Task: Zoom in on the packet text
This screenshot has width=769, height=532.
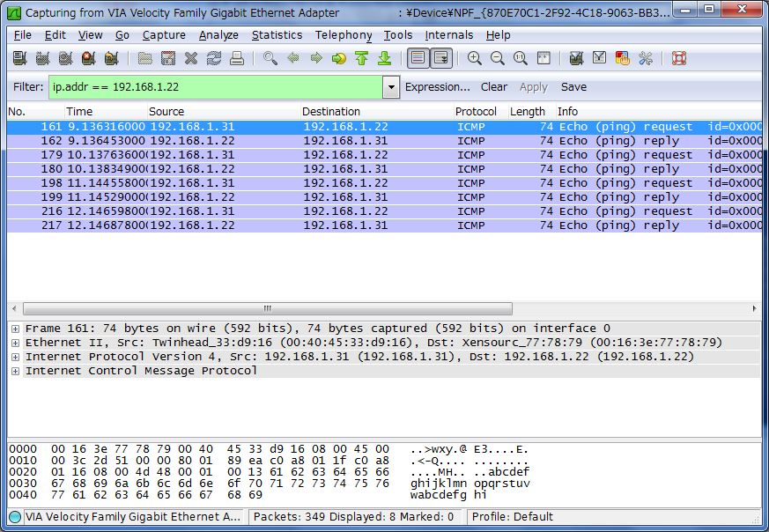Action: [474, 58]
